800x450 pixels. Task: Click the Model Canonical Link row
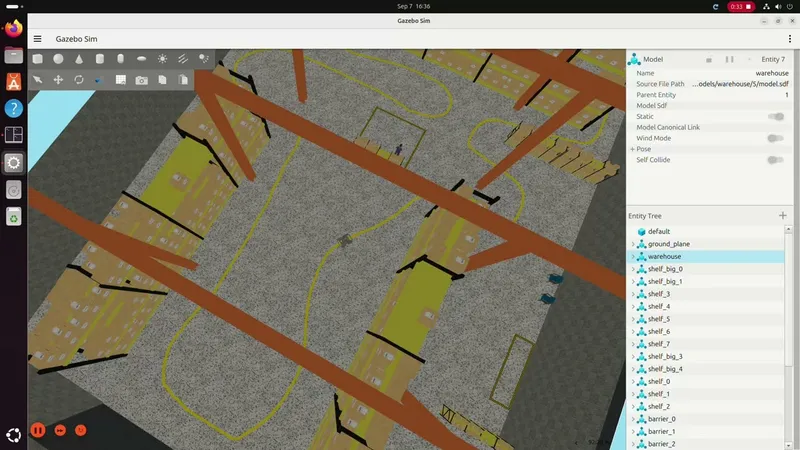tap(710, 127)
